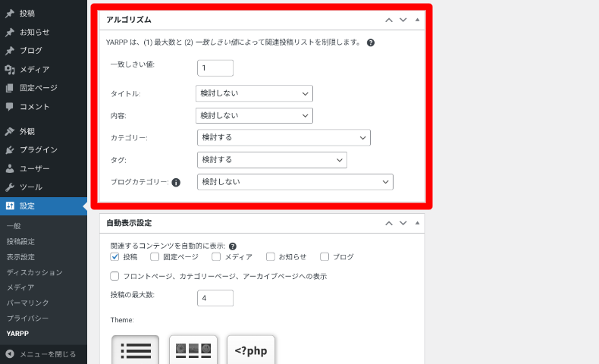The height and width of the screenshot is (364, 599).
Task: Click the ブログ pin icon
Action: 10,50
